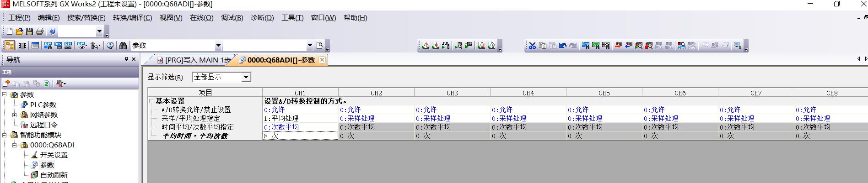This screenshot has height=183, width=868.
Task: Select 开关设置 in the project tree
Action: click(x=54, y=155)
